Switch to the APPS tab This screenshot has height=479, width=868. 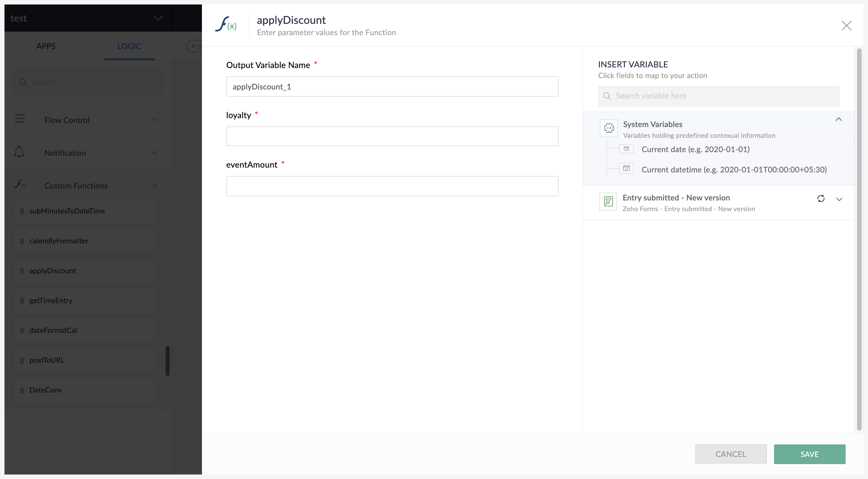point(46,46)
